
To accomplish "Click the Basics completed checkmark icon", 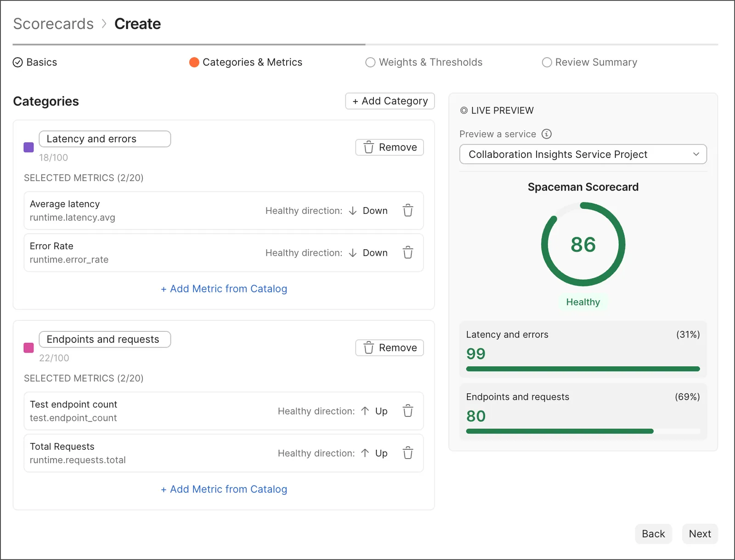I will (17, 62).
